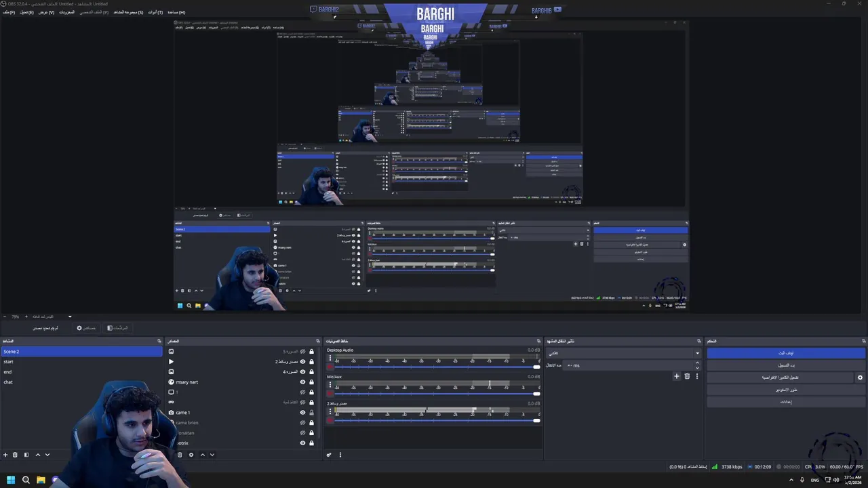Open Scene Collection (S) menu
This screenshot has width=868, height=488.
pos(128,12)
